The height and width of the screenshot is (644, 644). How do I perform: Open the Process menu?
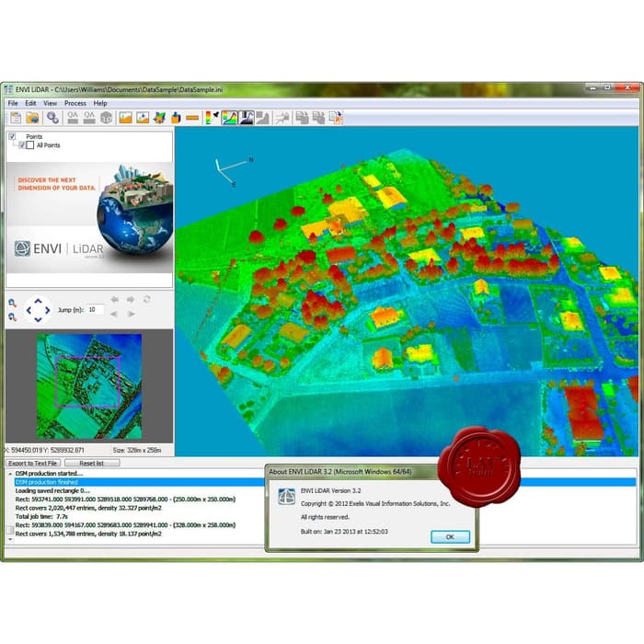point(75,103)
